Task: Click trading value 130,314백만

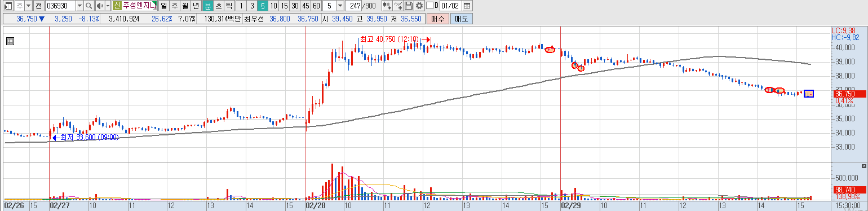Action: (x=223, y=19)
